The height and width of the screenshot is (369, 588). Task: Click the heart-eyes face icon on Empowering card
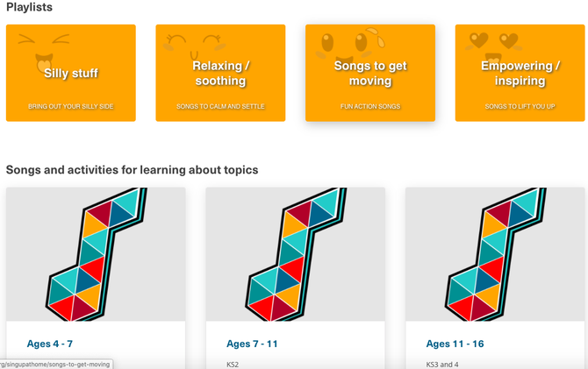coord(493,46)
